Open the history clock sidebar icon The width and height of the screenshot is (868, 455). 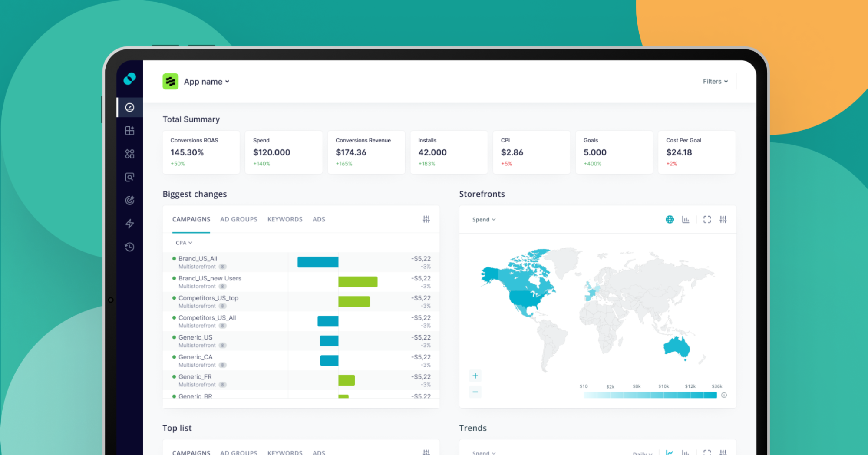(x=129, y=247)
